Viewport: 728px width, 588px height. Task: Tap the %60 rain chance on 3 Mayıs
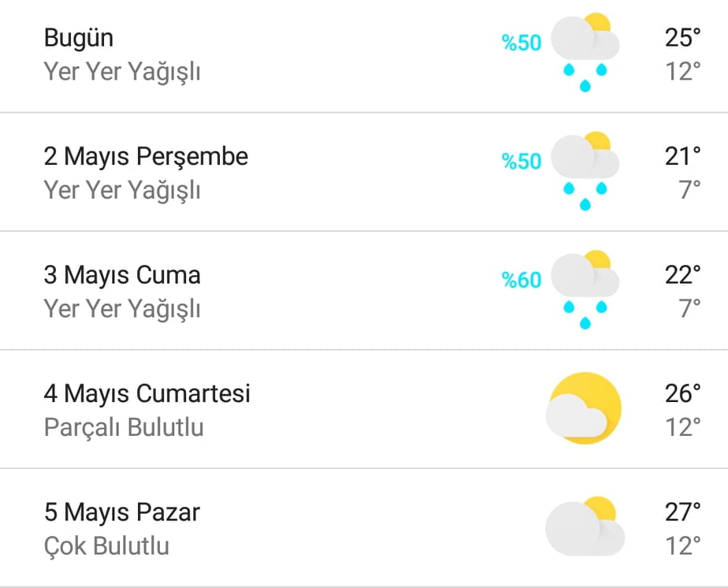522,280
